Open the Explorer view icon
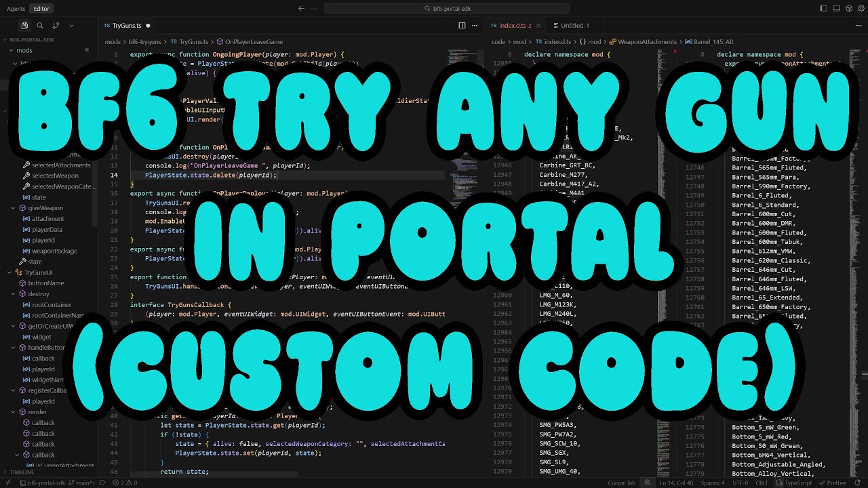 coord(24,26)
